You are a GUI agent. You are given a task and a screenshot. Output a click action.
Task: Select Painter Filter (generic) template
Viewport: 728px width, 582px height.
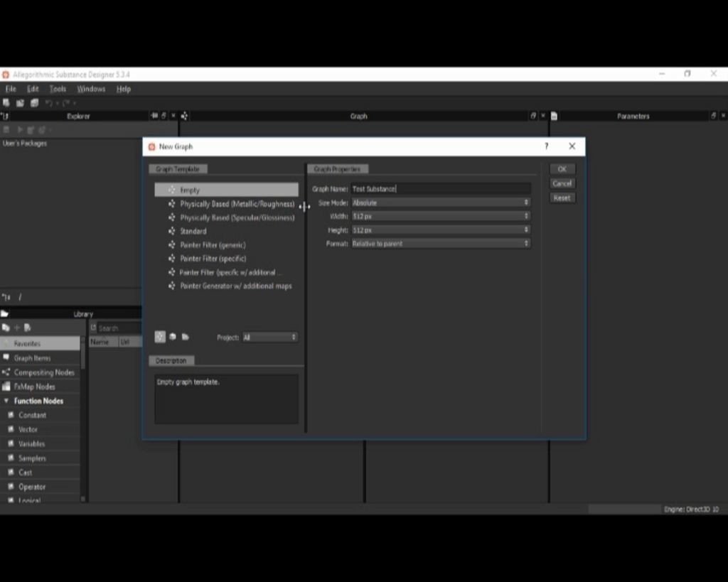[227, 244]
